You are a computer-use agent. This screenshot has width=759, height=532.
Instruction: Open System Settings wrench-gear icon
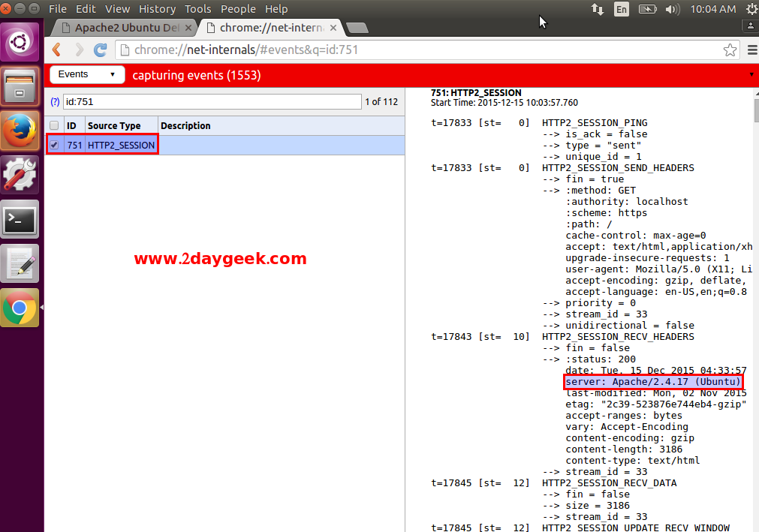point(20,175)
